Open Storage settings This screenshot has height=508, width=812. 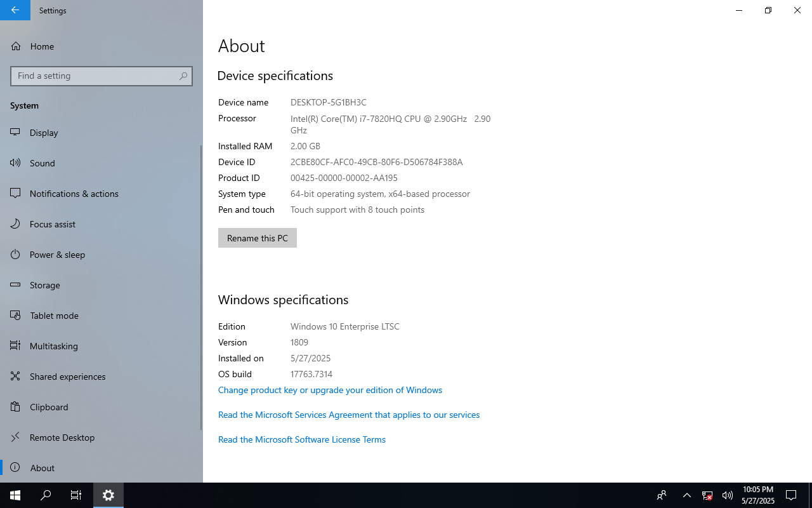pos(101,285)
